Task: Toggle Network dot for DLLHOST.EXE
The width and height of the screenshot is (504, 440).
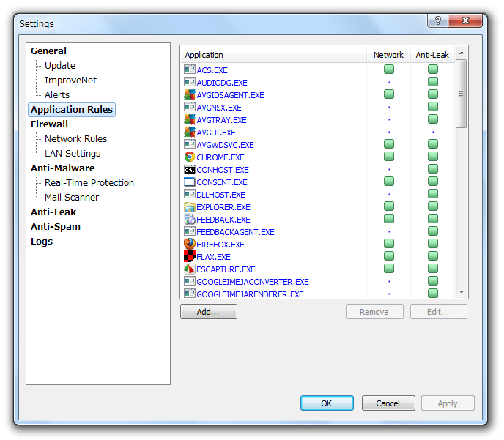Action: (x=389, y=194)
